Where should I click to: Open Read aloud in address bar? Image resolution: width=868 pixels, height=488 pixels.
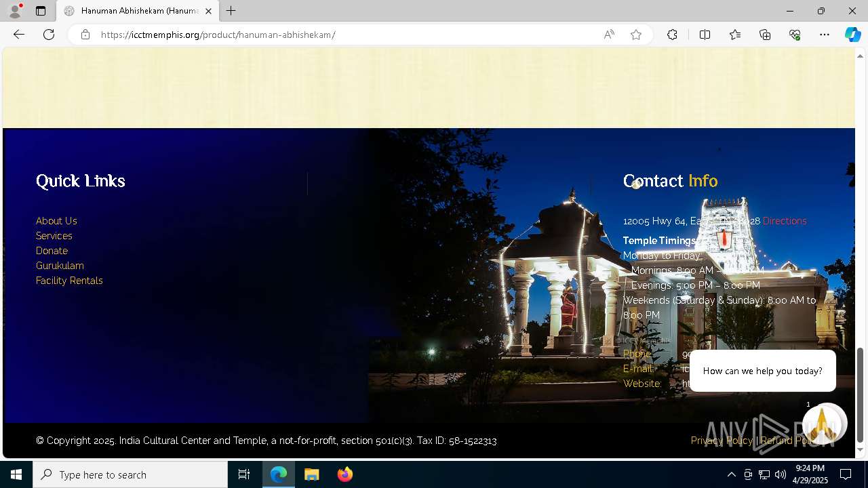coord(609,35)
